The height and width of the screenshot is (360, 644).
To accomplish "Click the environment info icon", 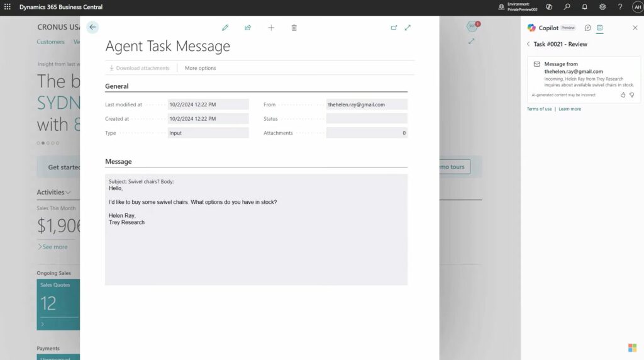I will click(x=501, y=7).
